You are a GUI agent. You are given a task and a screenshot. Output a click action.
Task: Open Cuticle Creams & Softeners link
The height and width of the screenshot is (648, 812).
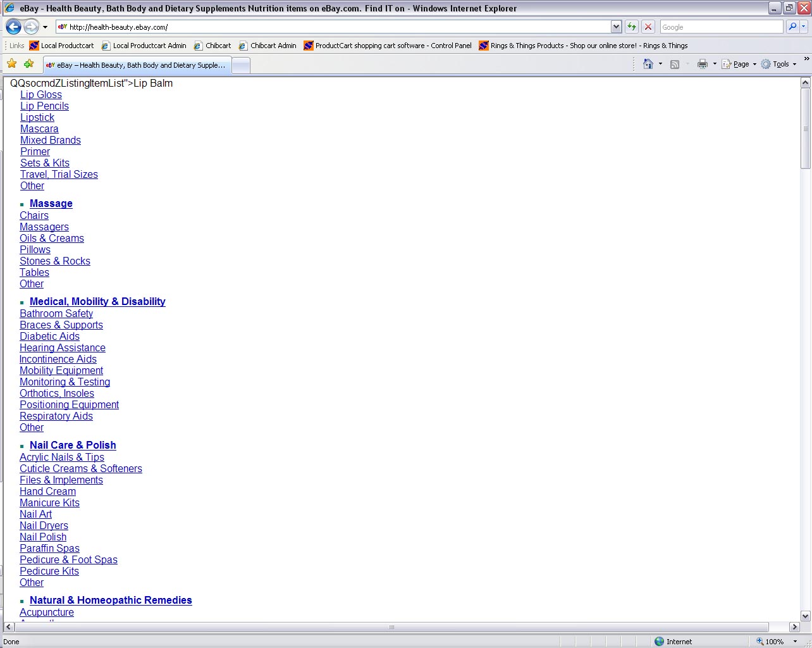click(81, 469)
